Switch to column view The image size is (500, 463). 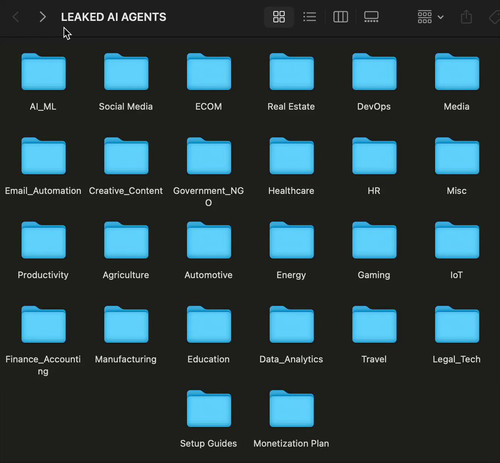340,17
